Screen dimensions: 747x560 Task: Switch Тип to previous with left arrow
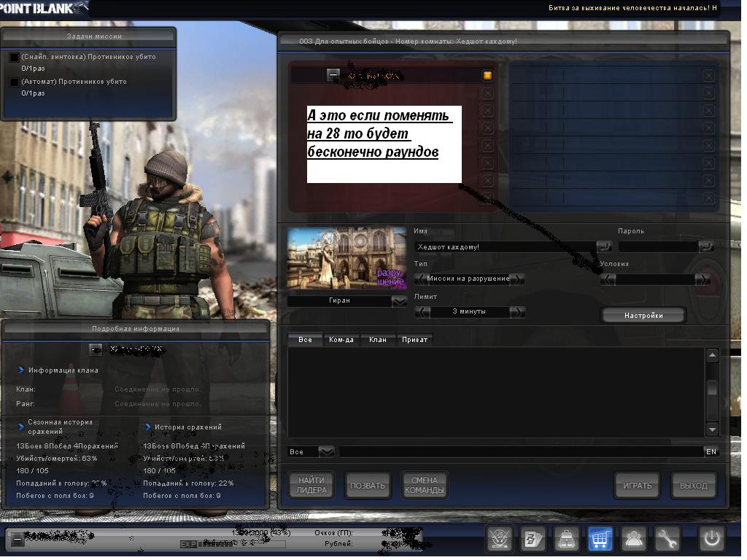point(421,279)
